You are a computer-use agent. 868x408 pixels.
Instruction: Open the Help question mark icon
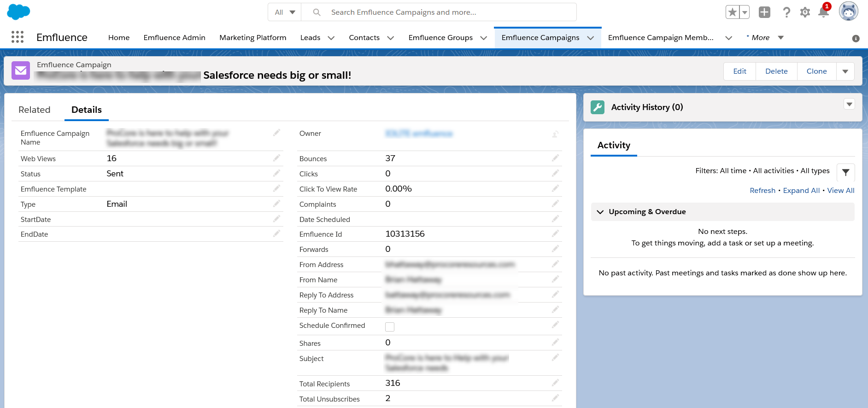pos(786,12)
